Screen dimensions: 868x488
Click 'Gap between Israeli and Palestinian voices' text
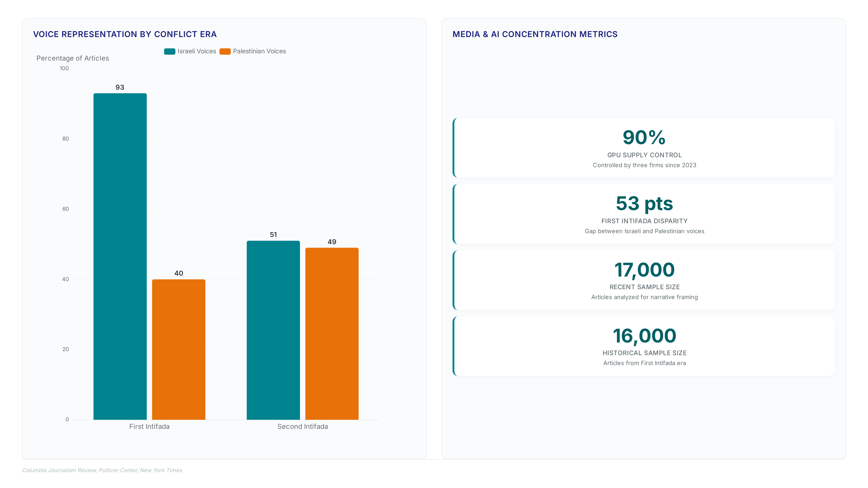644,231
